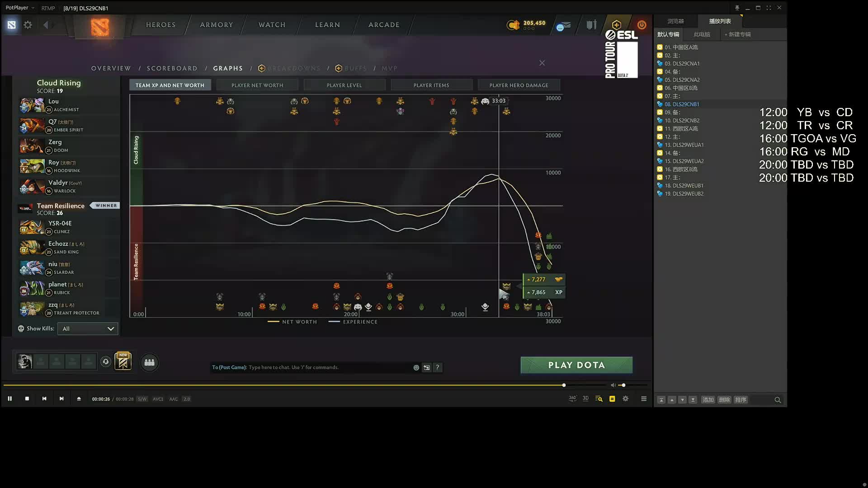Click the chapter/bookmark search icon
Viewport: 868px width, 488px height.
599,399
